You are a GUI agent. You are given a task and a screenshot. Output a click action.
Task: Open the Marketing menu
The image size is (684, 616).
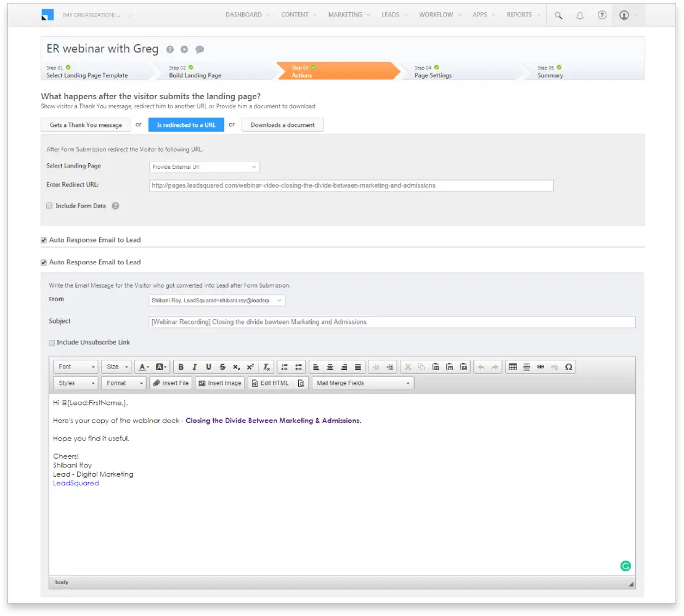click(349, 15)
